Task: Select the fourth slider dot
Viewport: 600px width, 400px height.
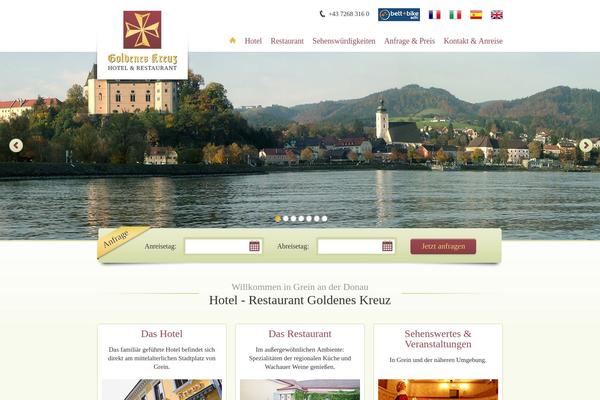Action: pyautogui.click(x=301, y=219)
